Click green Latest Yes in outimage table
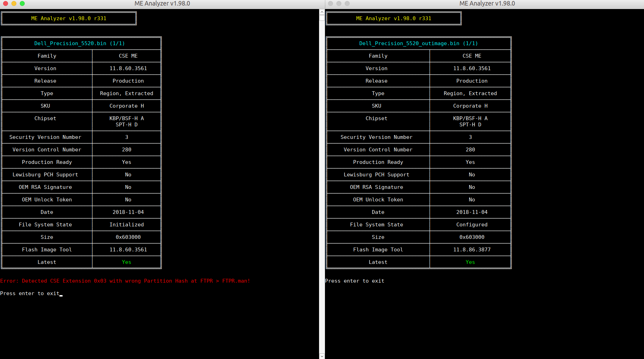Image resolution: width=644 pixels, height=359 pixels. [470, 262]
